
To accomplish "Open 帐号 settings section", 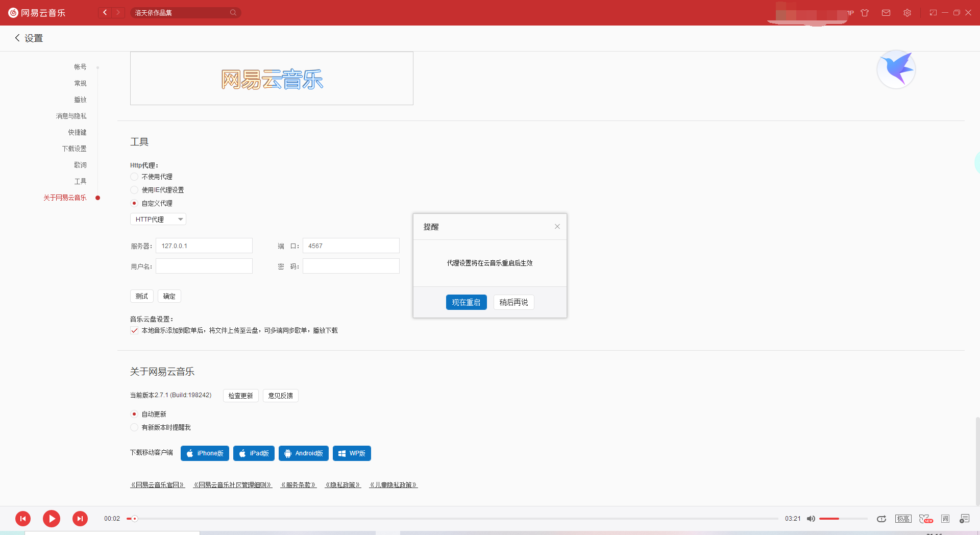I will (x=81, y=67).
